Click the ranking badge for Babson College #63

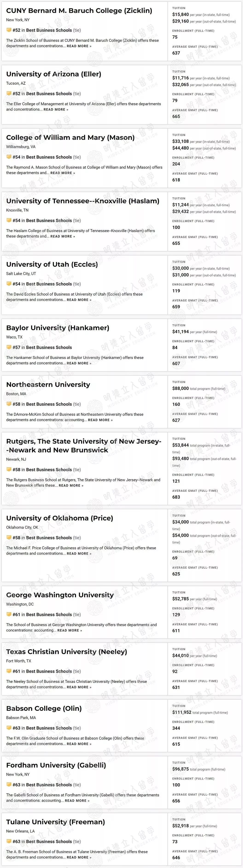9,728
